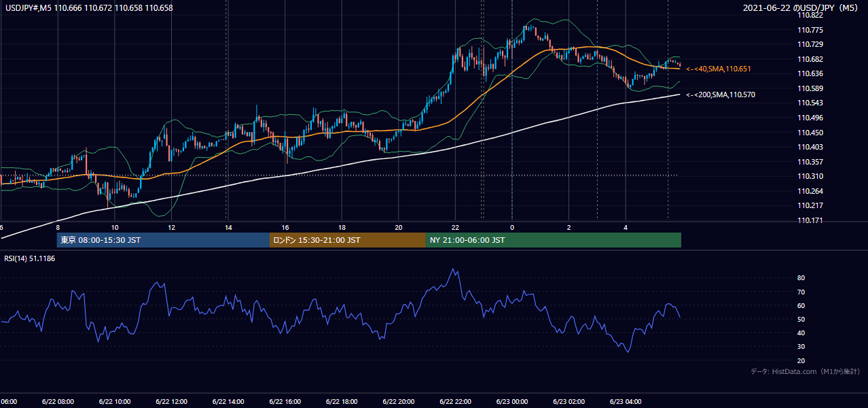Click hour marker 8 under price chart
868x408 pixels.
[x=58, y=228]
